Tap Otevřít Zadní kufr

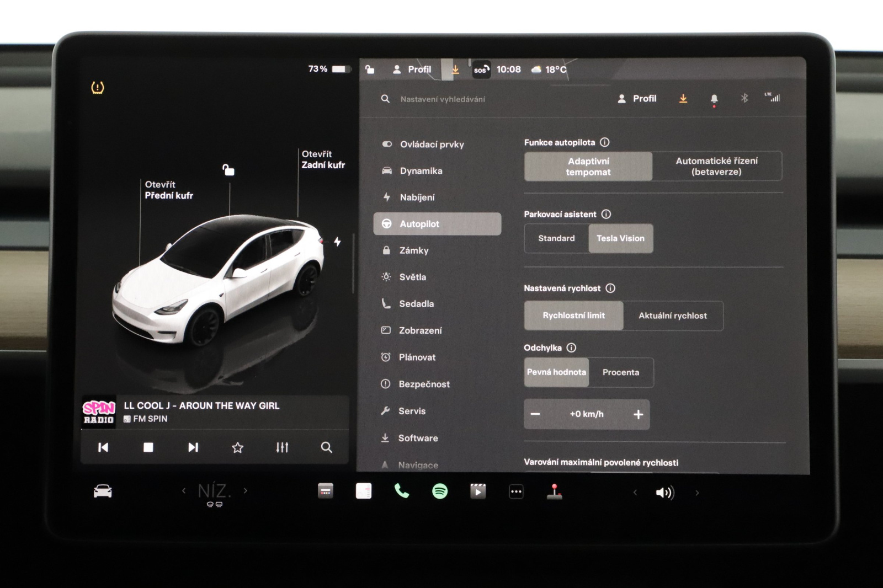(x=323, y=159)
